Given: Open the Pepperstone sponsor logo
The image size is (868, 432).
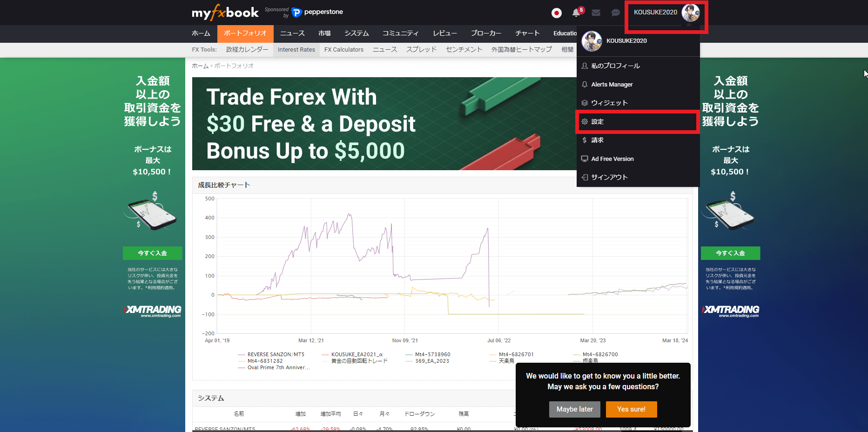Looking at the screenshot, I should [317, 12].
